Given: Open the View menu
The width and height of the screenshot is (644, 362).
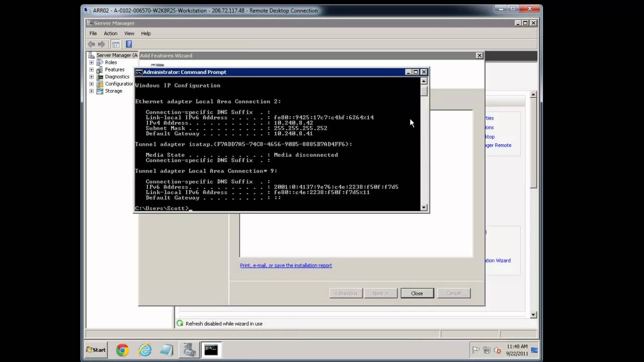Looking at the screenshot, I should click(x=129, y=33).
